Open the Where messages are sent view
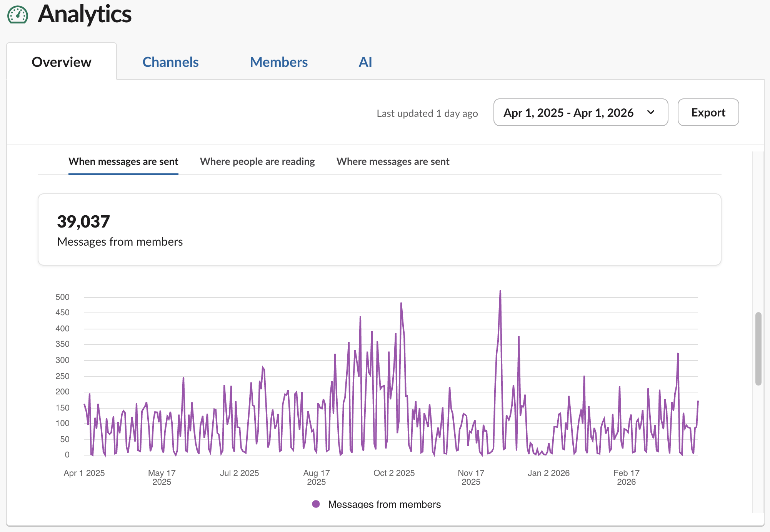This screenshot has width=770, height=532. pyautogui.click(x=393, y=161)
